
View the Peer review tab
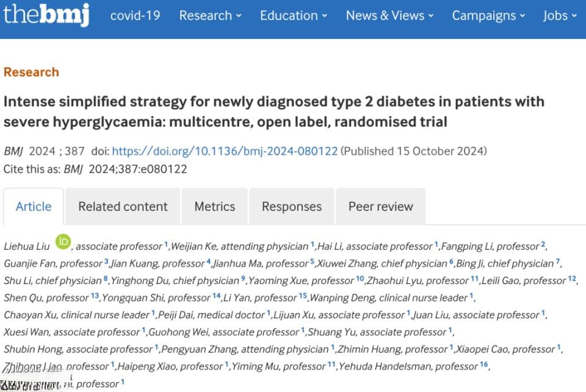pyautogui.click(x=380, y=207)
